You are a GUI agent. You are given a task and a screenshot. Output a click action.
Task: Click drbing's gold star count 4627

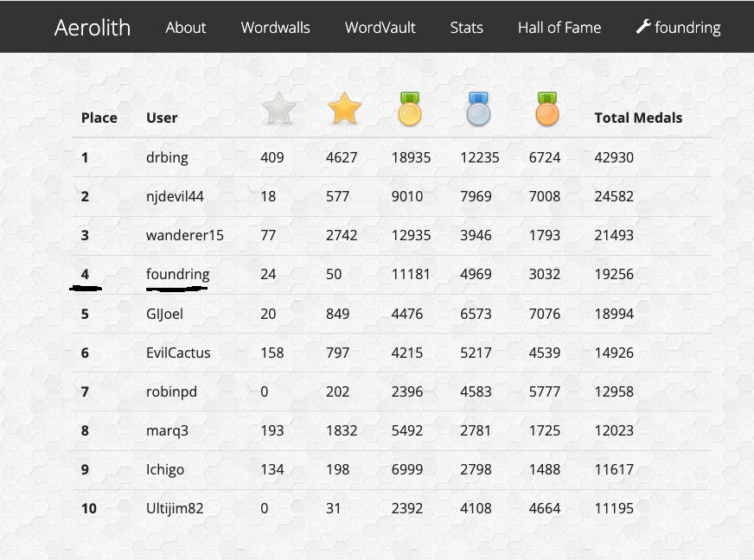click(x=342, y=157)
